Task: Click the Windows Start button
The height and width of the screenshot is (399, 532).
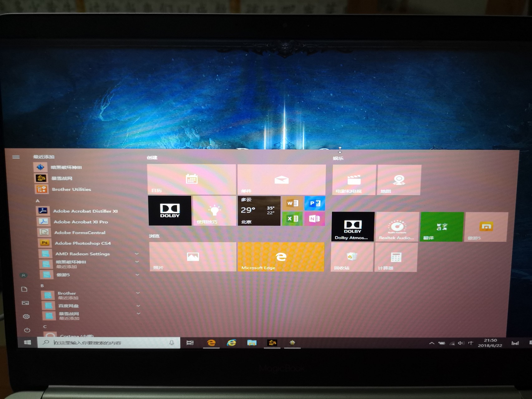Action: [x=27, y=343]
